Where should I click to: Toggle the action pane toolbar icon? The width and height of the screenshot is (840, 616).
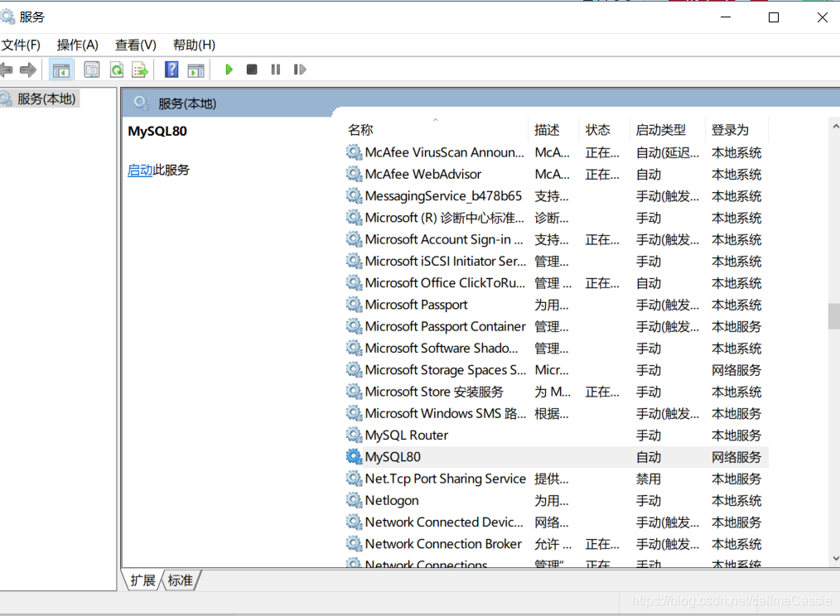click(196, 70)
